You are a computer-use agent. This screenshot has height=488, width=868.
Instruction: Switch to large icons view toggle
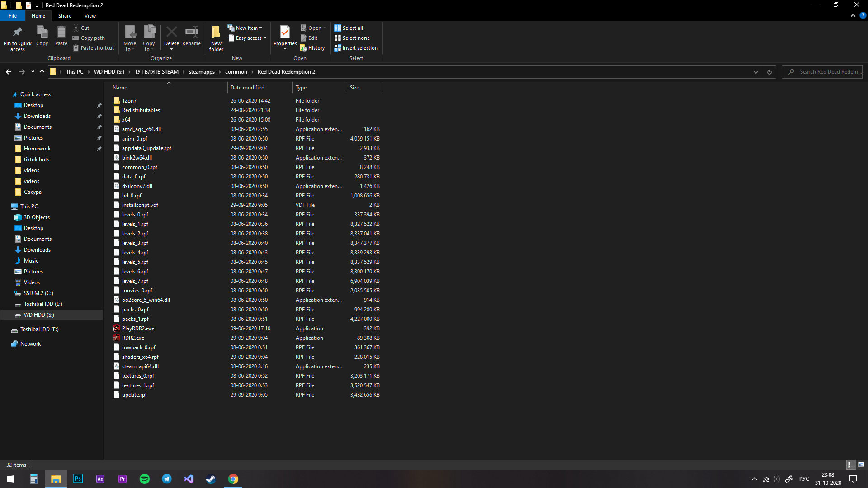click(861, 465)
